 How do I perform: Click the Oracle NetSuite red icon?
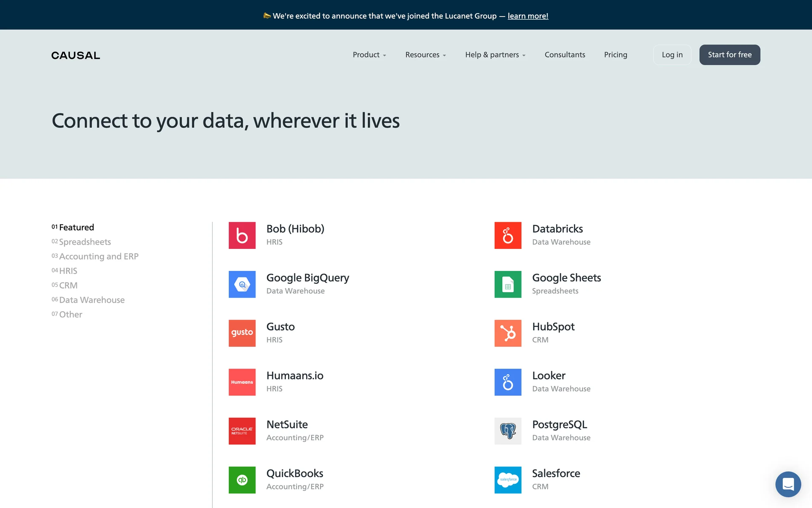242,431
